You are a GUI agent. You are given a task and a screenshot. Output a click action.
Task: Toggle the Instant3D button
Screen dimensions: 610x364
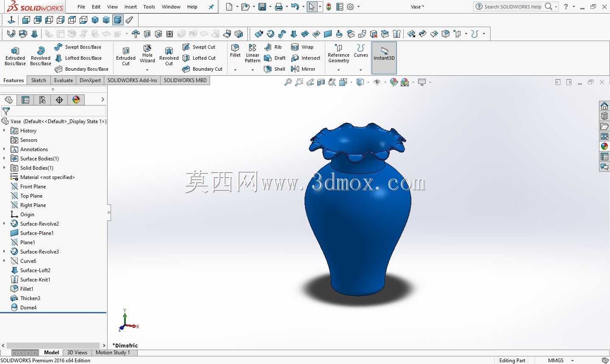(x=384, y=58)
